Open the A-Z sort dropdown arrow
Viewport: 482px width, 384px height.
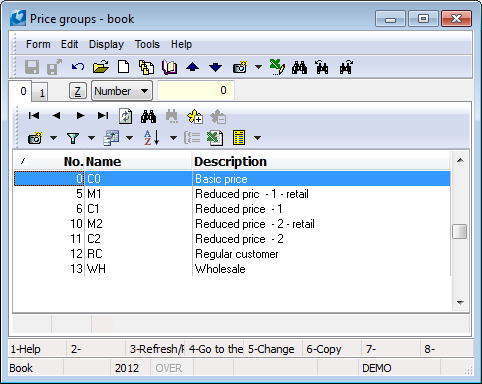pyautogui.click(x=173, y=138)
